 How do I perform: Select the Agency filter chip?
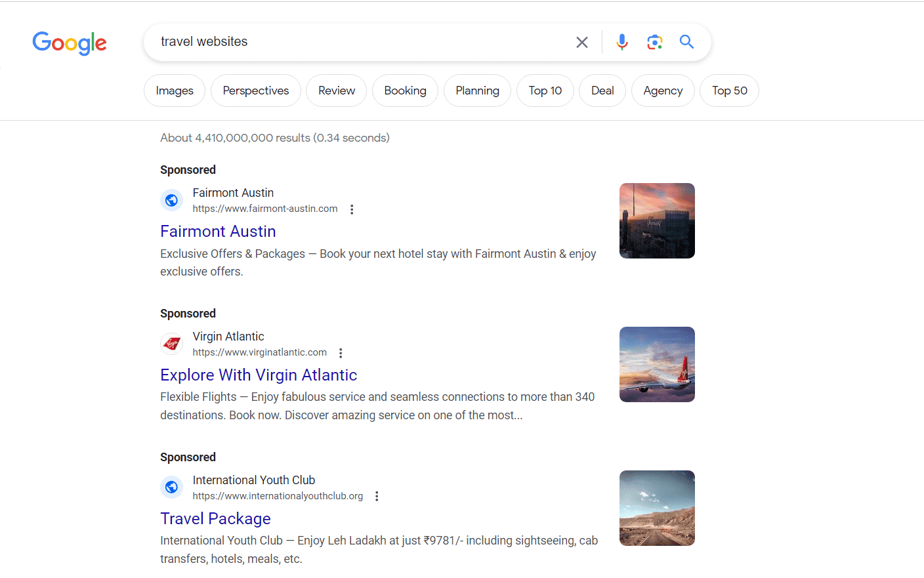(663, 91)
